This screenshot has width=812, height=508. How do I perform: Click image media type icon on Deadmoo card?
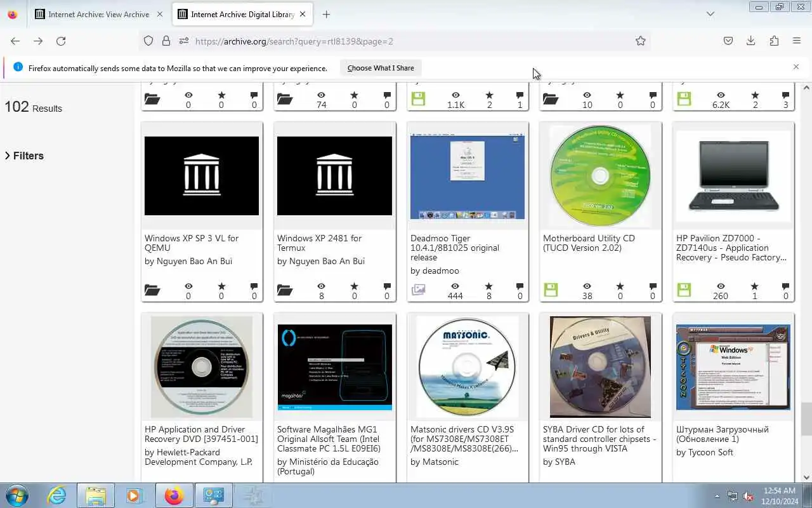(x=418, y=290)
